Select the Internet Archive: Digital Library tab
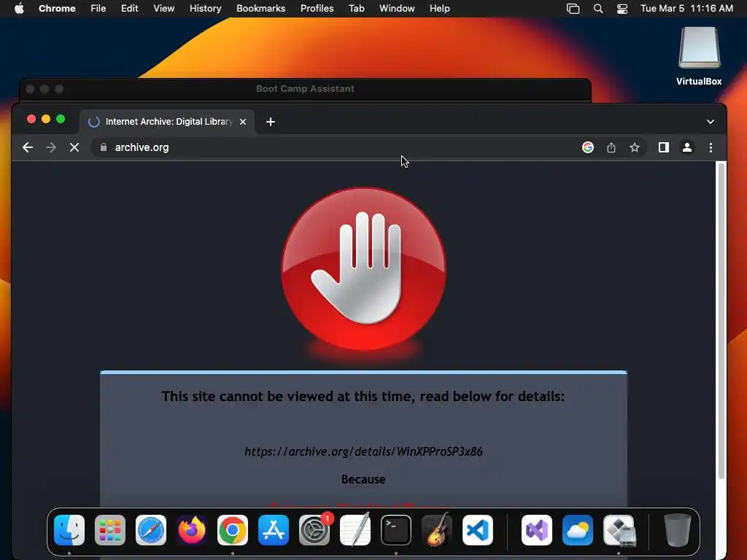This screenshot has width=747, height=560. click(x=167, y=122)
